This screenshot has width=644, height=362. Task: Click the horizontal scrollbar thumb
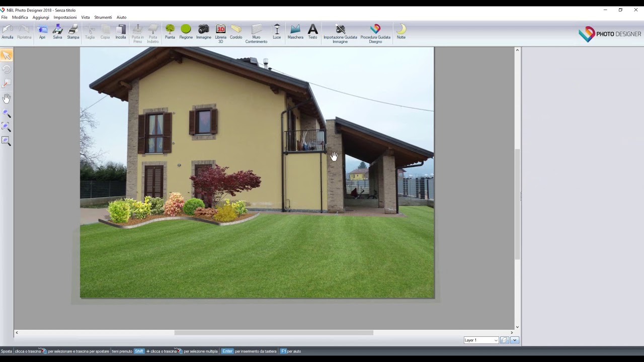tap(274, 332)
